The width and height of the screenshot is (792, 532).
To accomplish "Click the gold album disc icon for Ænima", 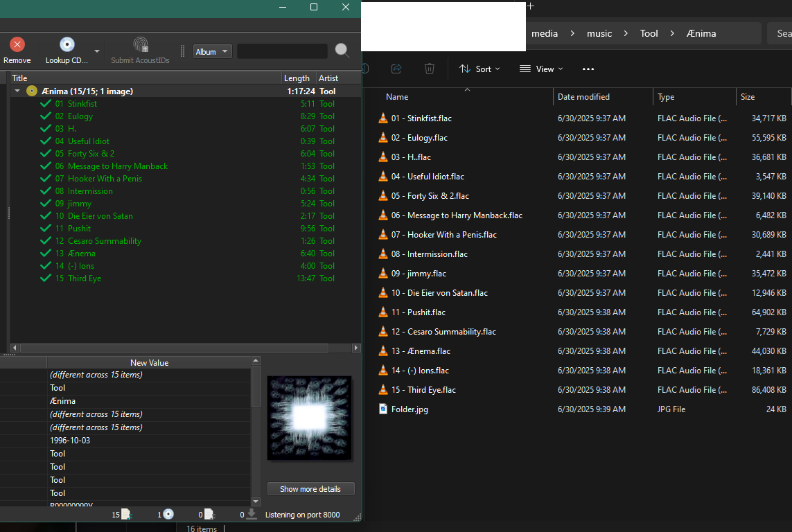I will 32,91.
